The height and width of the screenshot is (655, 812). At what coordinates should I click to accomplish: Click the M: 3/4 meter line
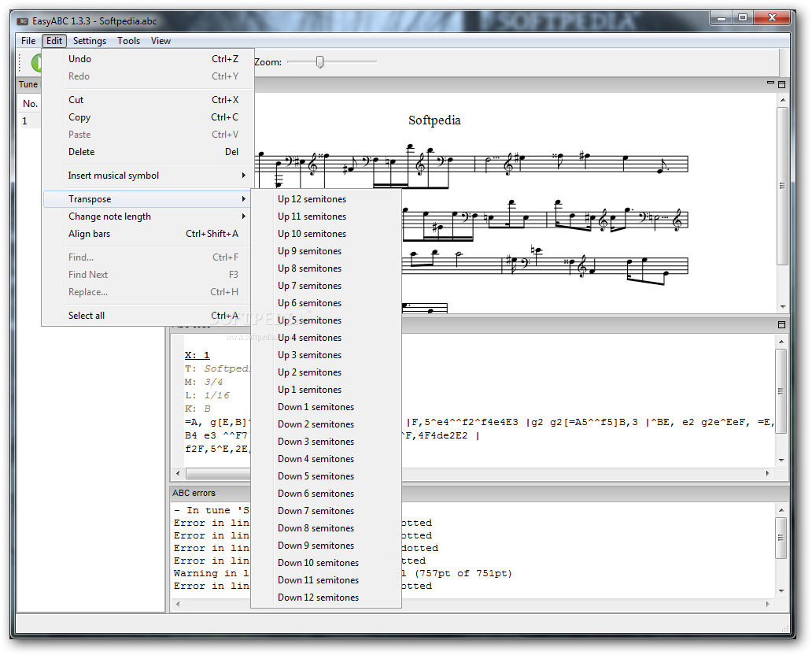click(204, 382)
